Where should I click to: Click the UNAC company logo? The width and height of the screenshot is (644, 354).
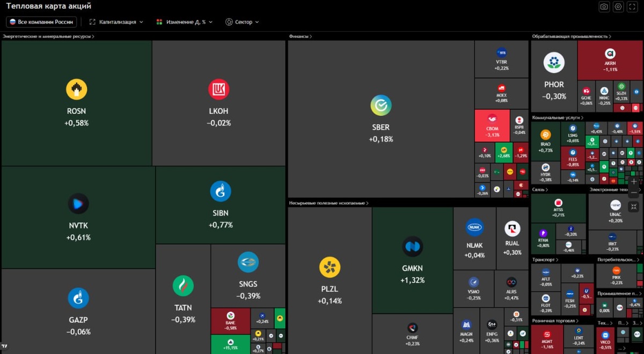[616, 205]
